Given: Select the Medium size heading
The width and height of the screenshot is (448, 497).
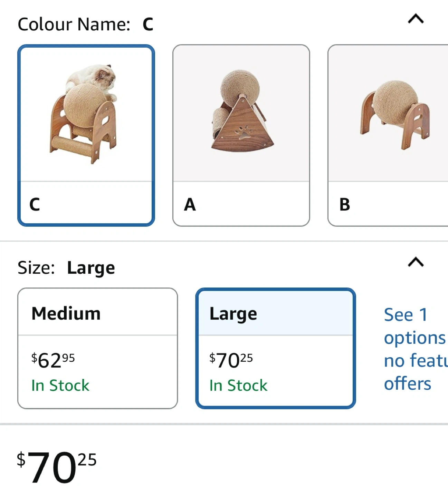Looking at the screenshot, I should pyautogui.click(x=66, y=313).
